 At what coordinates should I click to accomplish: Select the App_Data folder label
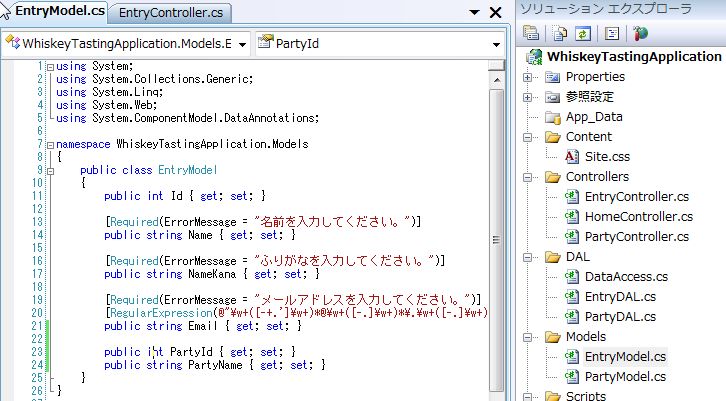(x=594, y=117)
